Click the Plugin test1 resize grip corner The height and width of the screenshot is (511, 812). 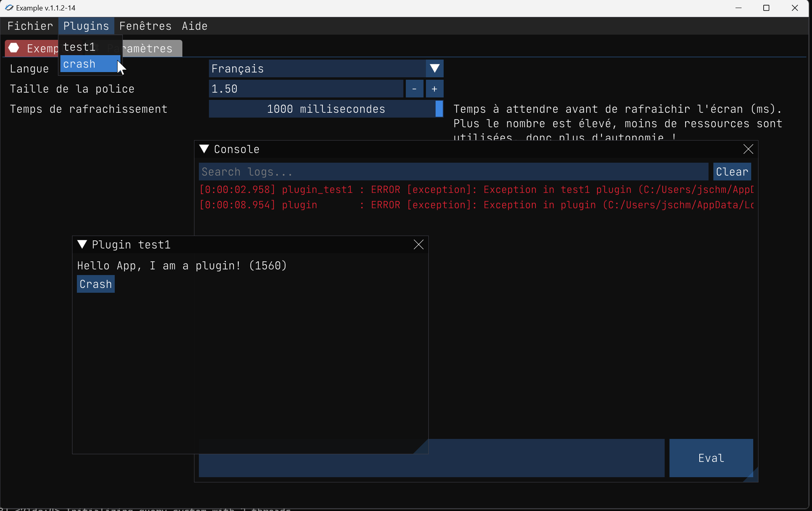tap(423, 449)
